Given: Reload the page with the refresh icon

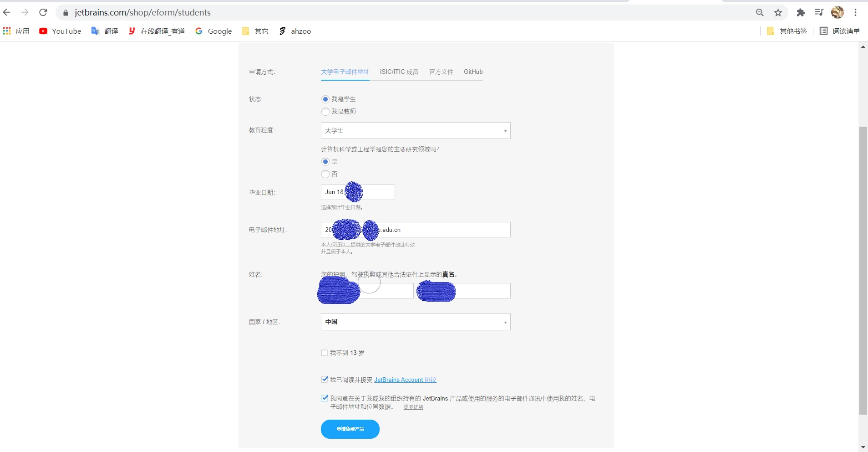Looking at the screenshot, I should tap(43, 12).
